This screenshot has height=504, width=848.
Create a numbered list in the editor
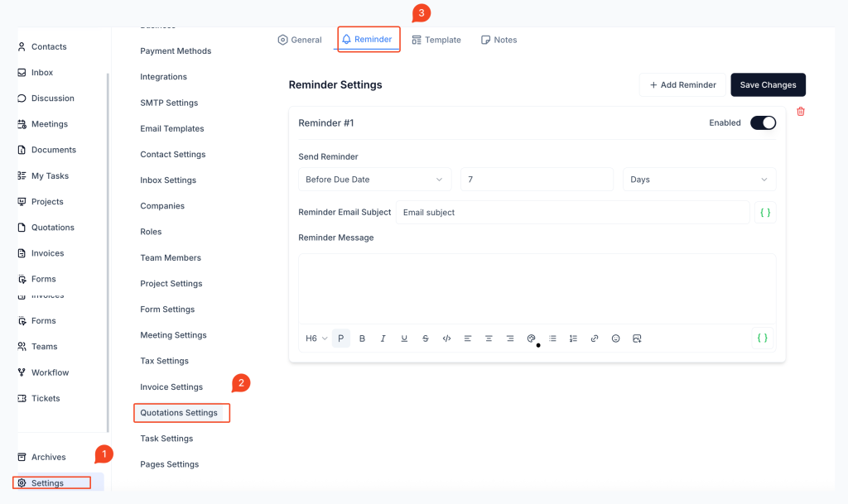pos(573,338)
